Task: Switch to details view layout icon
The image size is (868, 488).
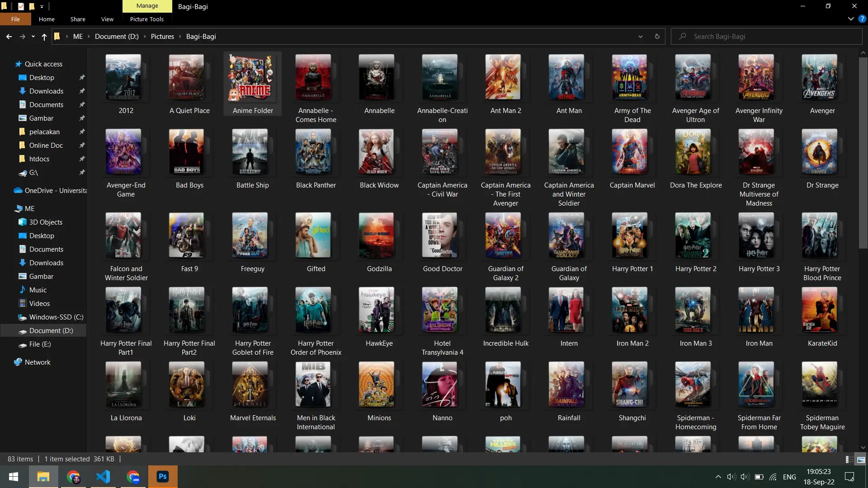Action: [849, 460]
